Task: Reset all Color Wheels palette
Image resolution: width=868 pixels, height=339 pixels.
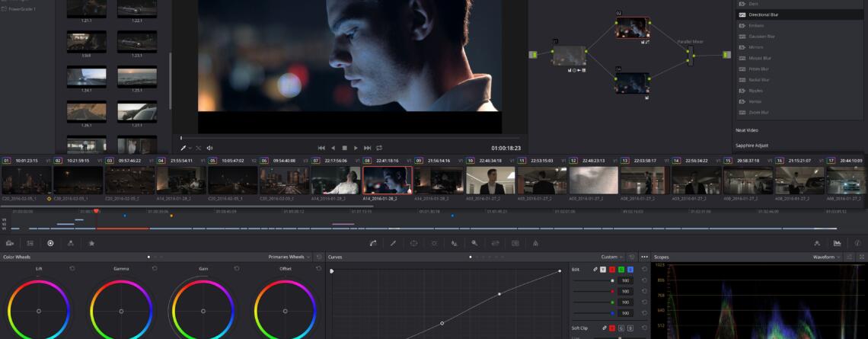Action: point(318,257)
